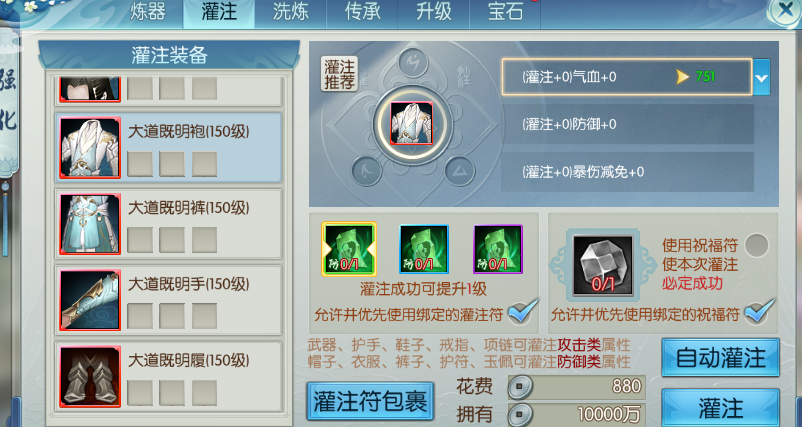
Task: Open the 灌注符包裹 button
Action: tap(370, 401)
